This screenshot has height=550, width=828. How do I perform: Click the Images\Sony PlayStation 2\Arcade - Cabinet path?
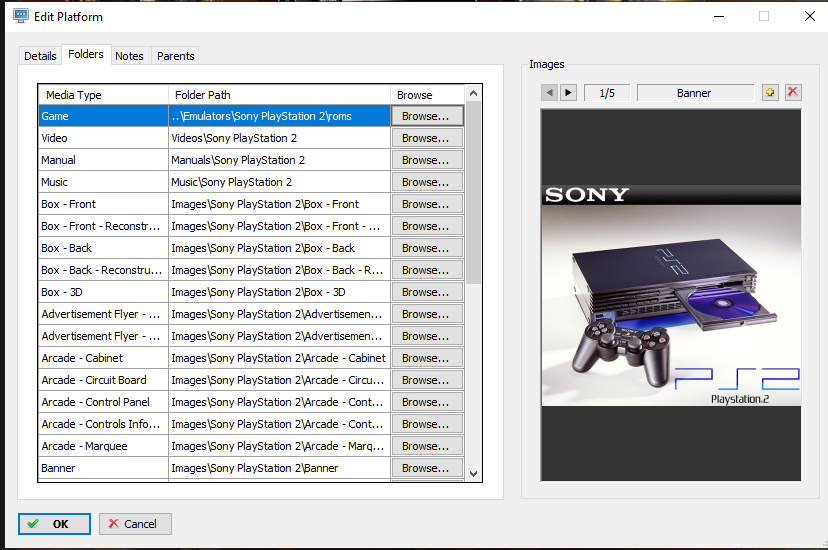click(x=279, y=358)
